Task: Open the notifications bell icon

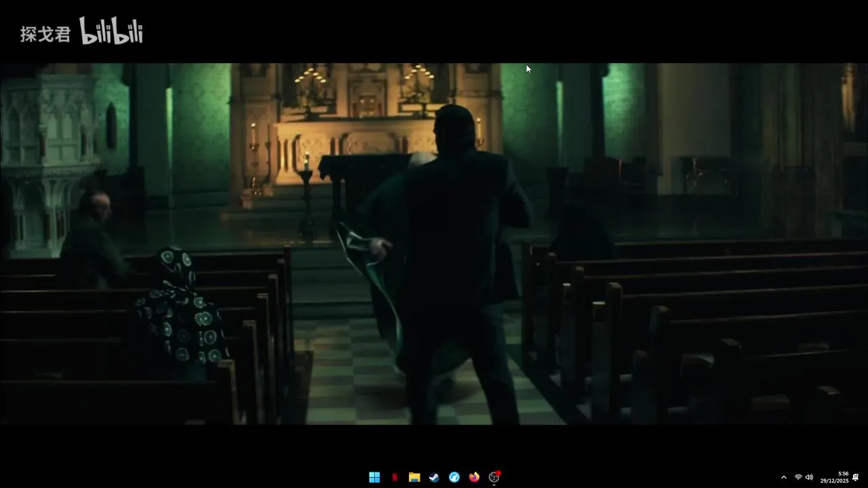Action: 856,477
